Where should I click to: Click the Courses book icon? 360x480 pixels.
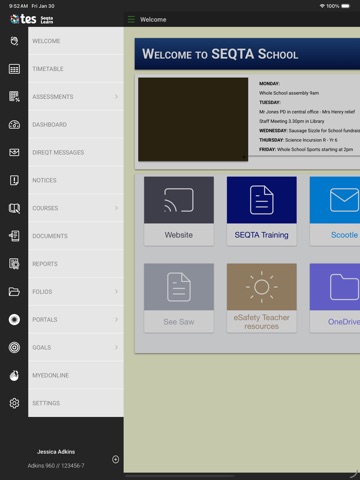click(14, 208)
